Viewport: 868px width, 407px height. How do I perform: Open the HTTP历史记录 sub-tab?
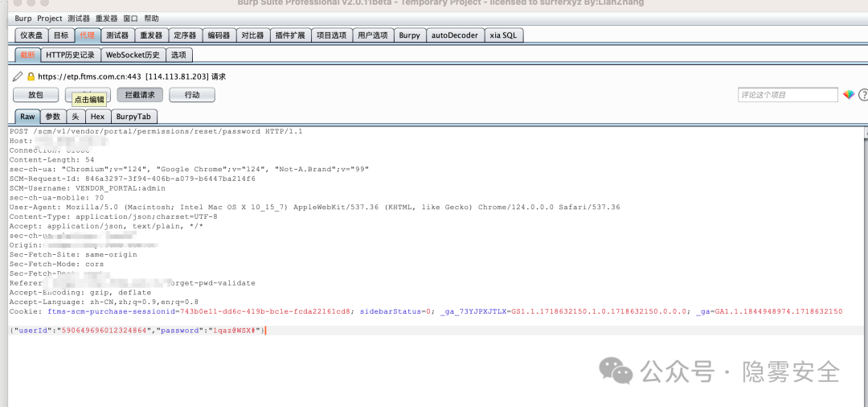point(70,55)
